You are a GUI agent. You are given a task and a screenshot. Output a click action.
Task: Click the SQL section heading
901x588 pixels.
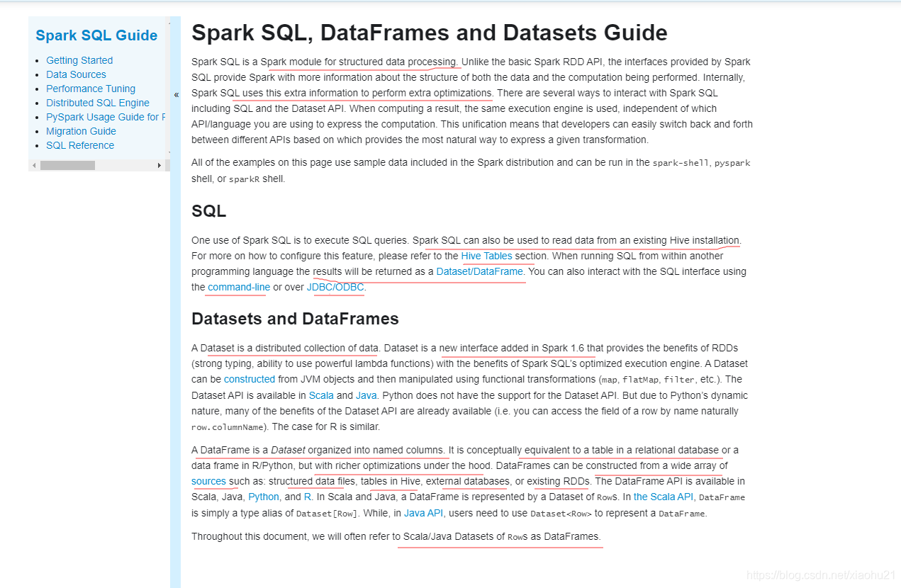click(x=209, y=211)
